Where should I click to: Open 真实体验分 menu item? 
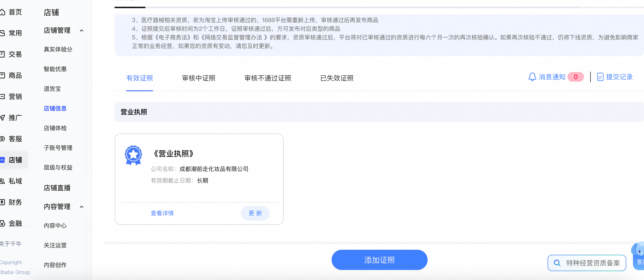(58, 49)
